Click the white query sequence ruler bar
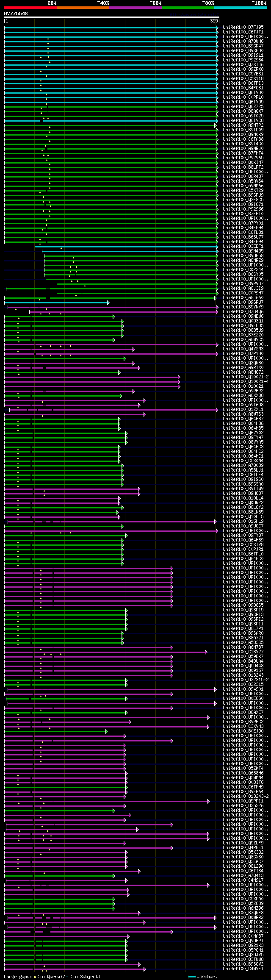 pyautogui.click(x=112, y=18)
